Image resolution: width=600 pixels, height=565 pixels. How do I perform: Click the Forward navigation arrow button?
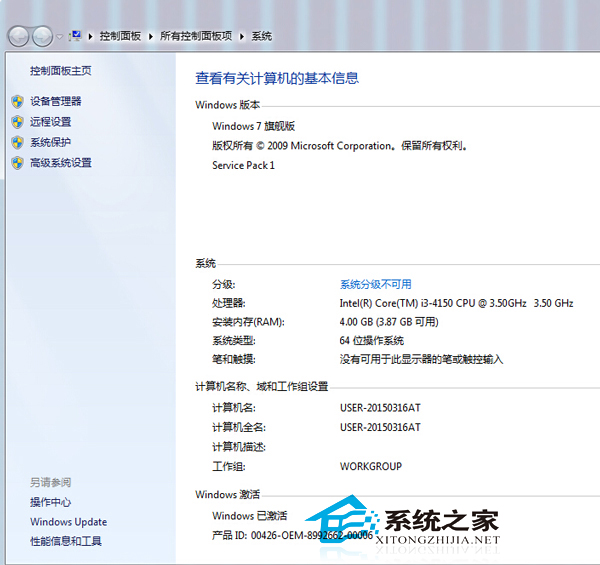click(x=42, y=37)
